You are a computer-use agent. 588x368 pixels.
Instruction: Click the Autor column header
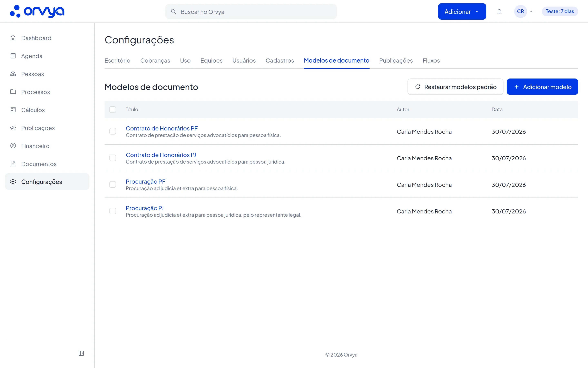[x=403, y=110]
